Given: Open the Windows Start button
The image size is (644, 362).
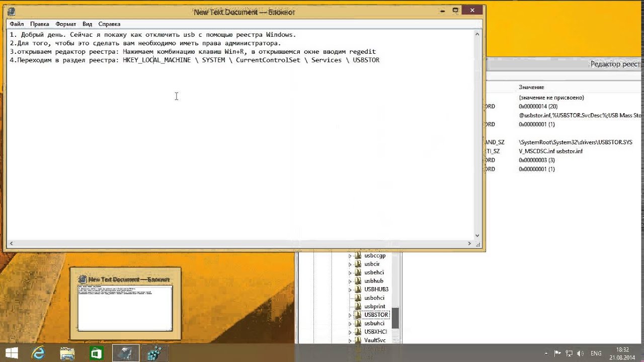Looking at the screenshot, I should 12,353.
